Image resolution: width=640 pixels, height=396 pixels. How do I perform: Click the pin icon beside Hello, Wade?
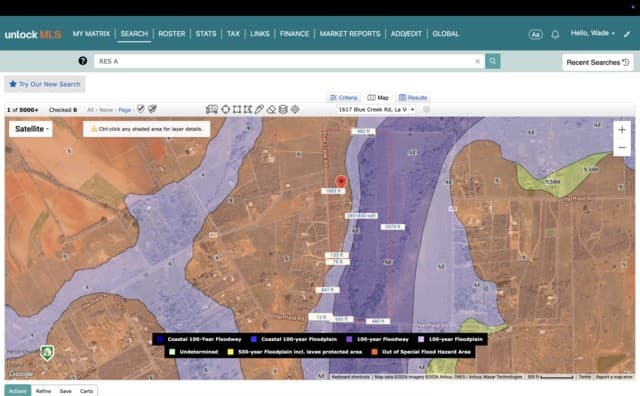627,34
